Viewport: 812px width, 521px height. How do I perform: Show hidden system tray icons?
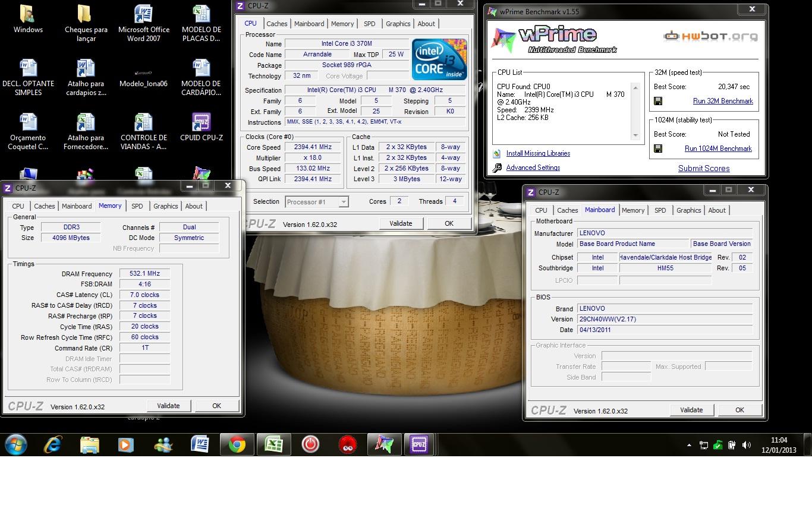pyautogui.click(x=690, y=445)
